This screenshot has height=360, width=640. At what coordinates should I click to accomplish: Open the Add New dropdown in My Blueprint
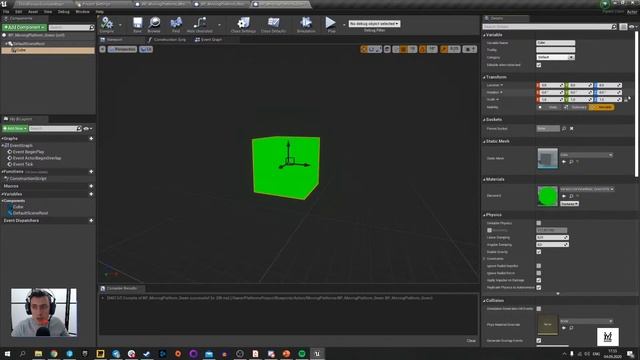pos(15,129)
